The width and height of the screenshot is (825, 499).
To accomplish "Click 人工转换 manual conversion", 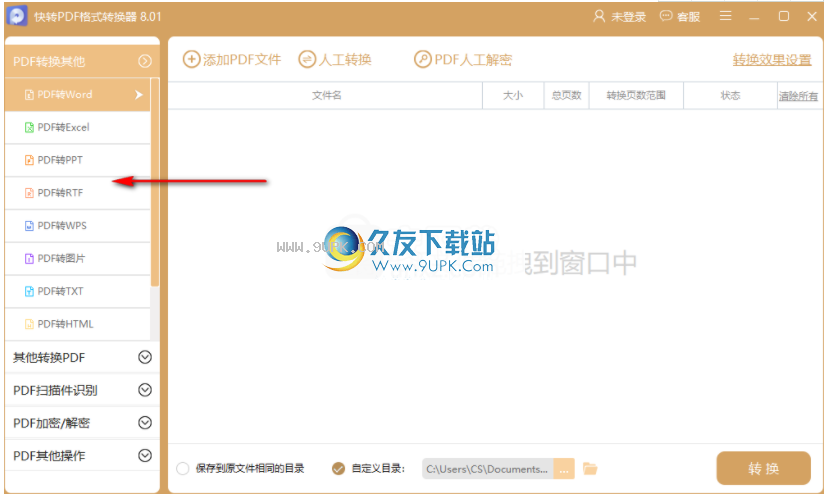I will click(x=335, y=59).
